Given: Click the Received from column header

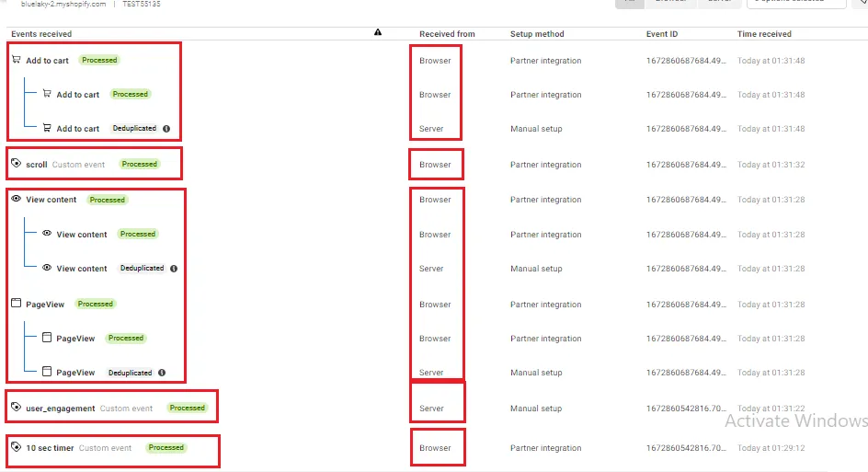Looking at the screenshot, I should tap(447, 34).
